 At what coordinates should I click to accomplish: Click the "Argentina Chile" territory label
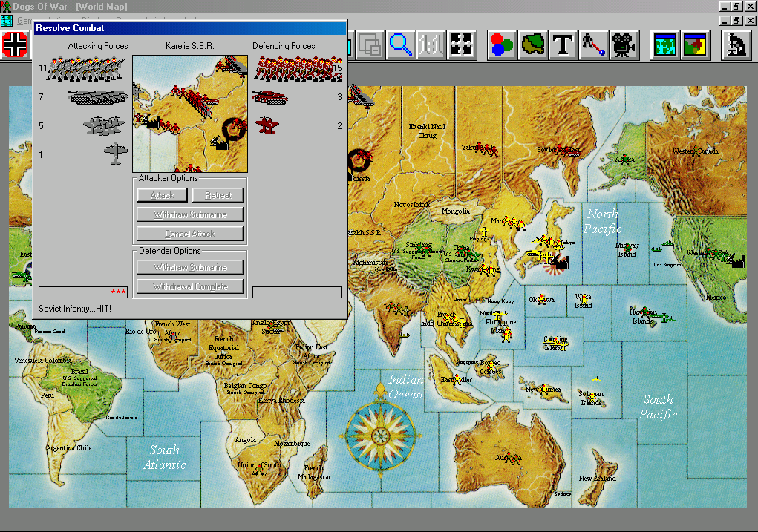click(68, 447)
